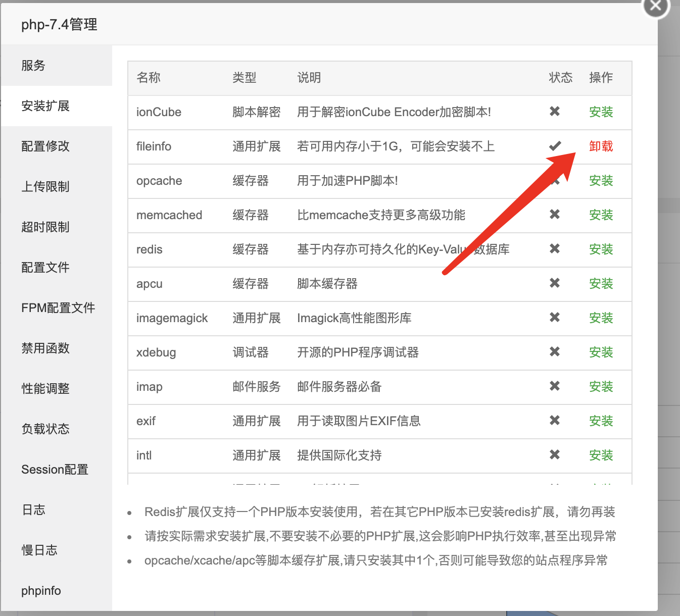Select the ionCube name cell
This screenshot has width=680, height=616.
159,112
